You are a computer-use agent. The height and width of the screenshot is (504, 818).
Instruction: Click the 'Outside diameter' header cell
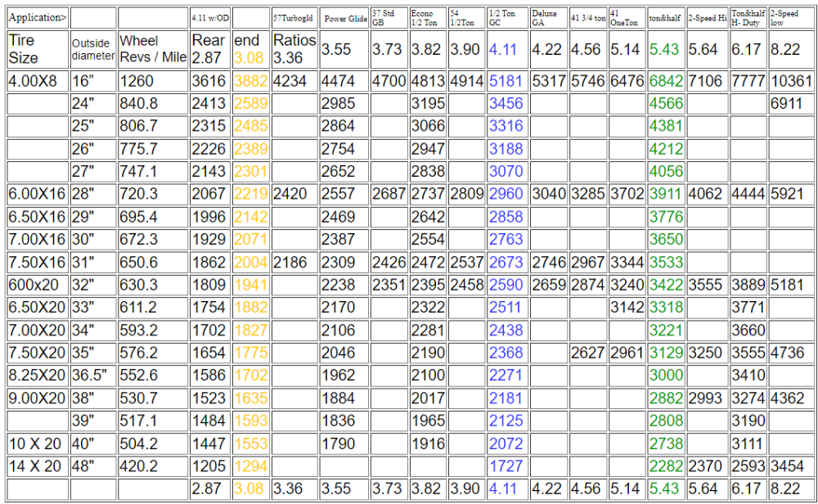click(x=92, y=47)
